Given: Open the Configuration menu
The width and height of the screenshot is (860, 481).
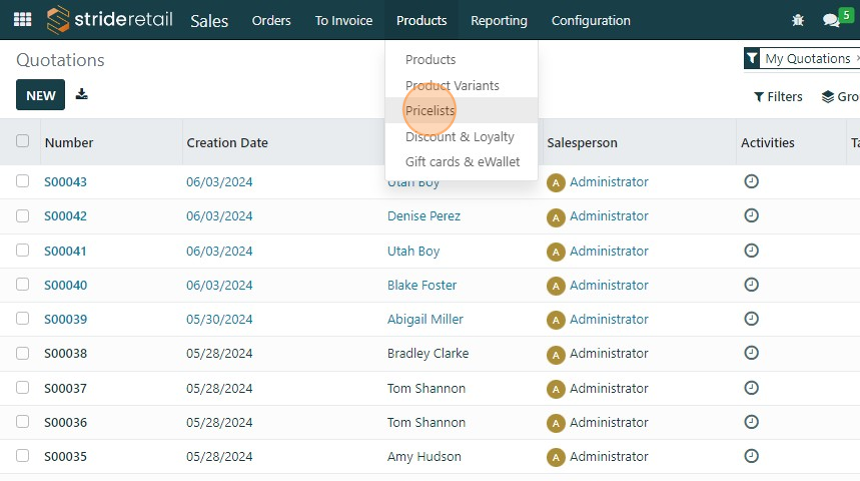Looking at the screenshot, I should coord(591,20).
